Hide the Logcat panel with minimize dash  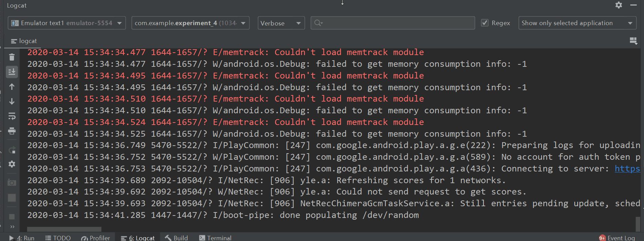click(x=633, y=5)
